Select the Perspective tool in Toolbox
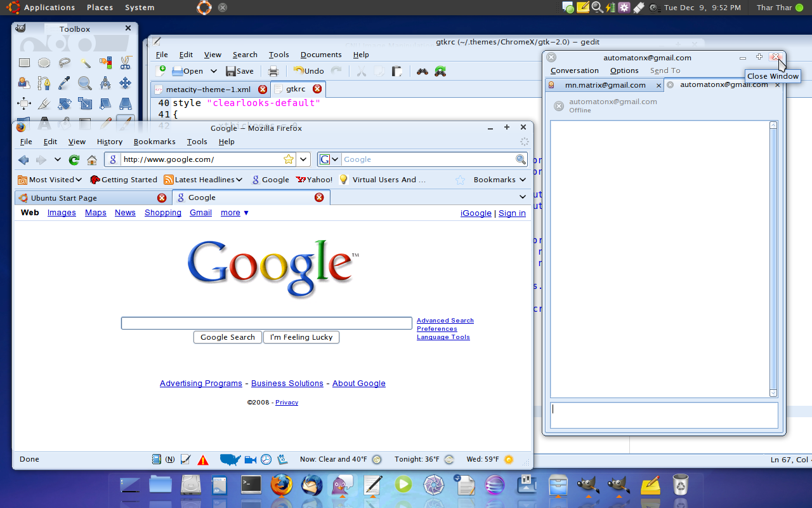812x508 pixels. pos(125,104)
